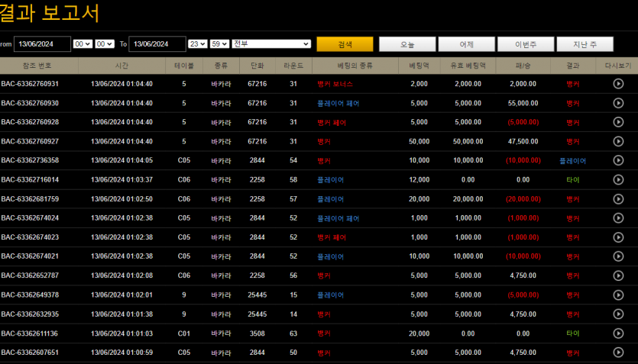
Task: Click the 테이블 column header
Action: 184,66
